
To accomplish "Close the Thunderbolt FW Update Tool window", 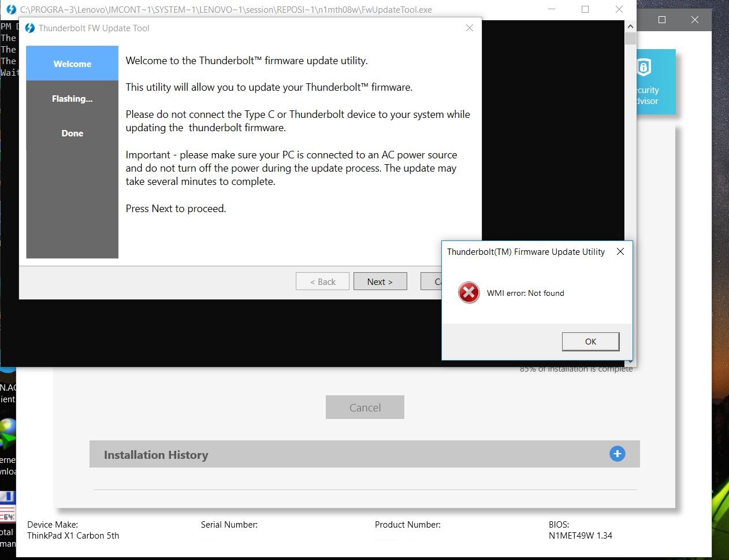I will click(x=469, y=28).
